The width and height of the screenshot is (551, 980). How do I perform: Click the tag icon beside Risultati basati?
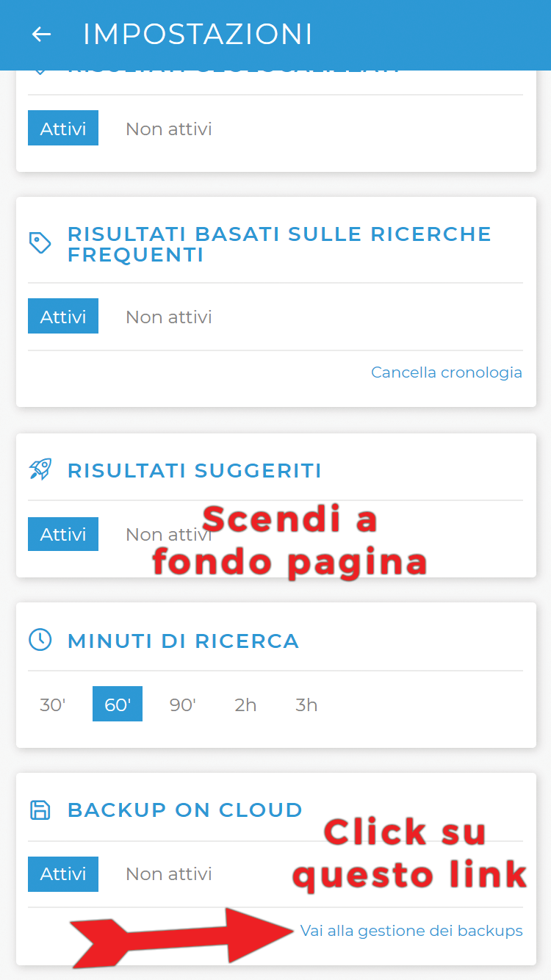40,243
